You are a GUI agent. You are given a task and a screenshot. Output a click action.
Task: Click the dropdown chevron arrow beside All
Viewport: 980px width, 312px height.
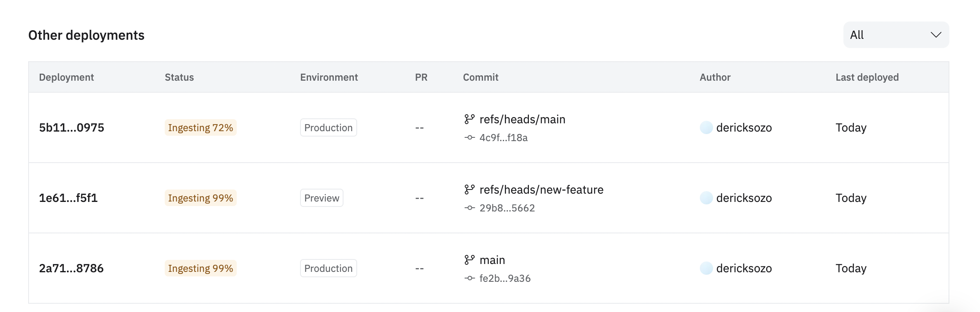(x=936, y=35)
